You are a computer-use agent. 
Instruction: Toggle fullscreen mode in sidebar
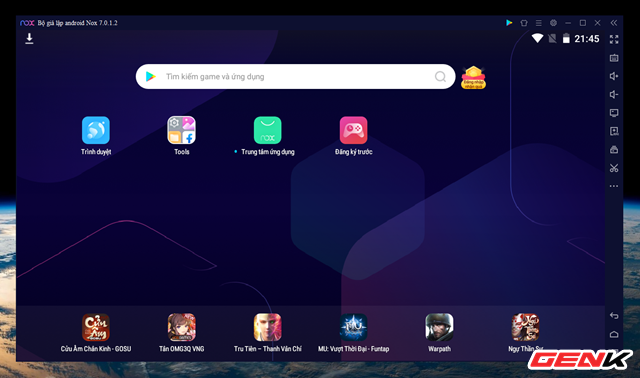coord(614,39)
